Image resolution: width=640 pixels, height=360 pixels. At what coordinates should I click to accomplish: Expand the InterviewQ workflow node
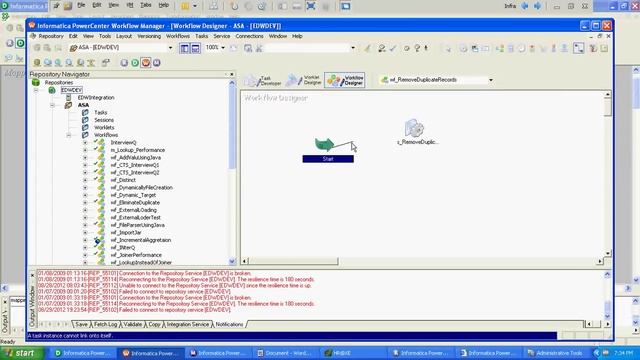[85, 143]
